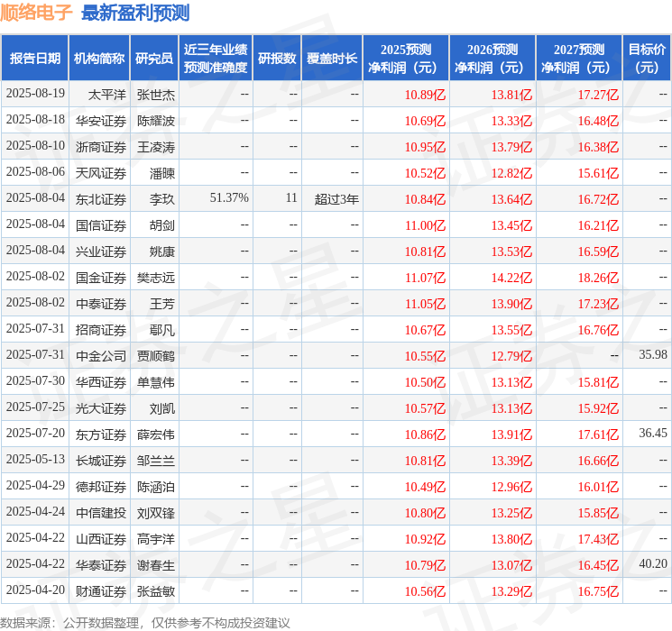This screenshot has width=672, height=631.
Task: Click the 国金证券 institution cell
Action: pos(101,278)
